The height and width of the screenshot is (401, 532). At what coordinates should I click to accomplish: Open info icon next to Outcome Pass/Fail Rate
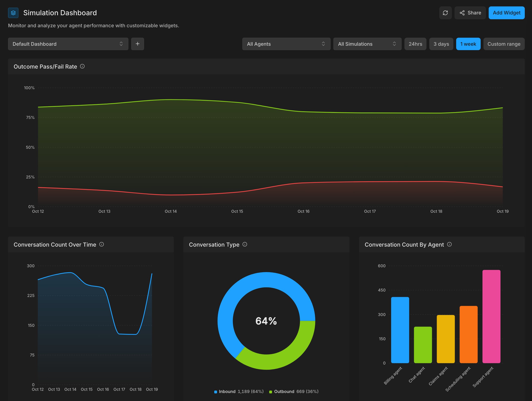click(x=82, y=66)
